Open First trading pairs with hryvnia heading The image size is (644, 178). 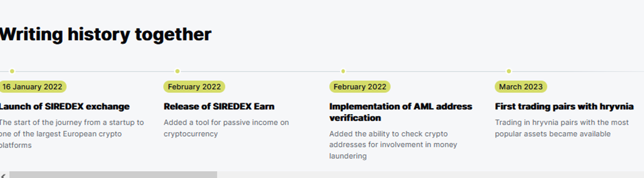pos(564,106)
